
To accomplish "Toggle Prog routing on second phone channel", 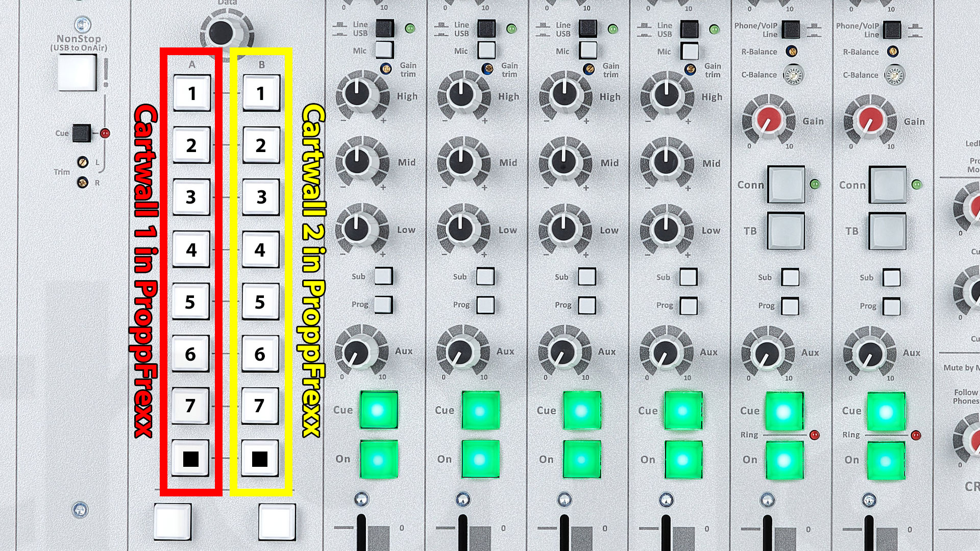I will 891,307.
